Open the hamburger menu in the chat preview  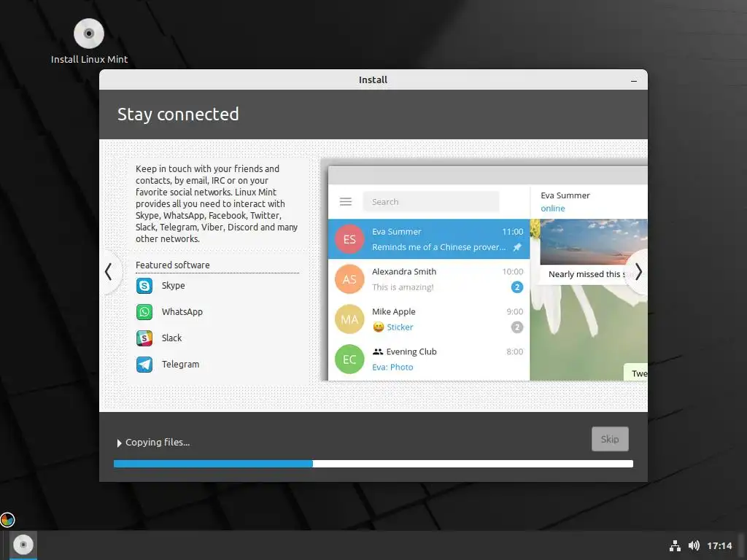click(346, 202)
